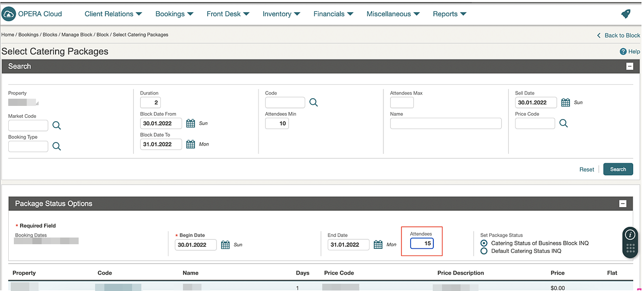Go to Manage Block in breadcrumb
The width and height of the screenshot is (644, 291).
point(77,35)
